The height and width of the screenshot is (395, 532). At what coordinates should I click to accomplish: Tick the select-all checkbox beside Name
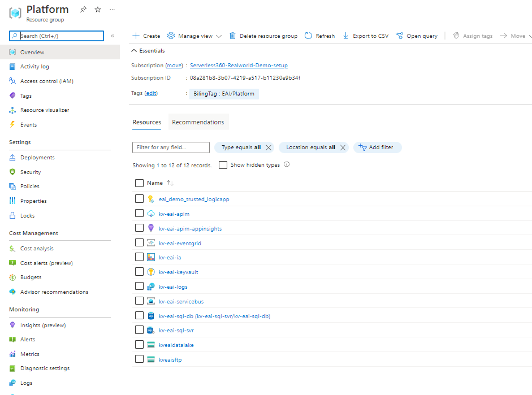coord(139,183)
